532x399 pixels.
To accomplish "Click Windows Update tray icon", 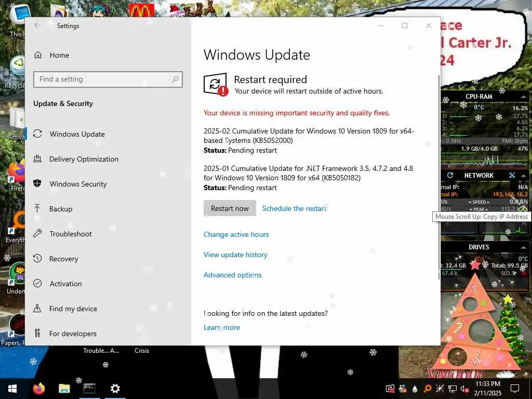I will point(390,389).
